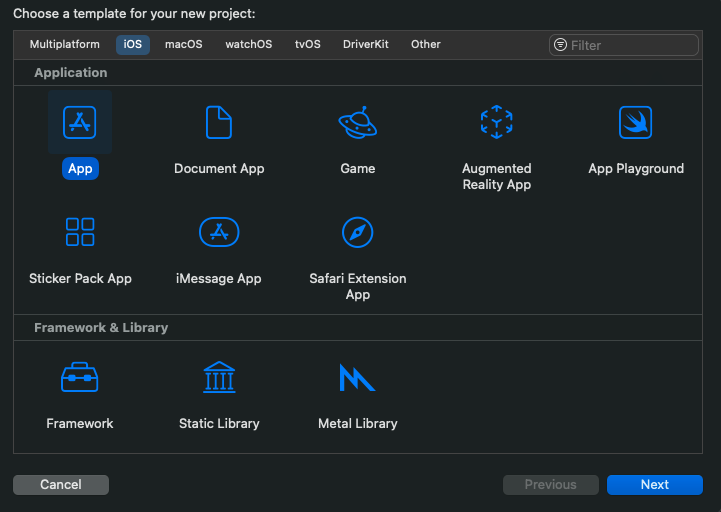The image size is (721, 512).
Task: Click the iMessage App label
Action: 219,278
